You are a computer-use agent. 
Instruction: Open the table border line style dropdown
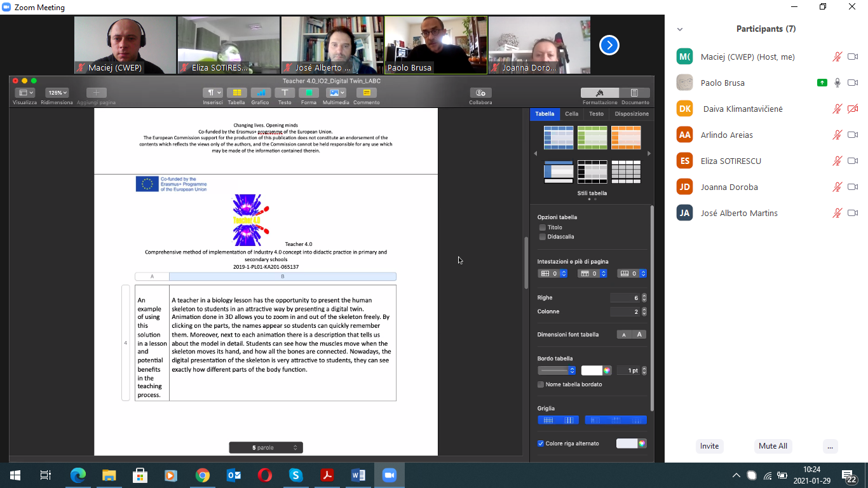point(556,370)
